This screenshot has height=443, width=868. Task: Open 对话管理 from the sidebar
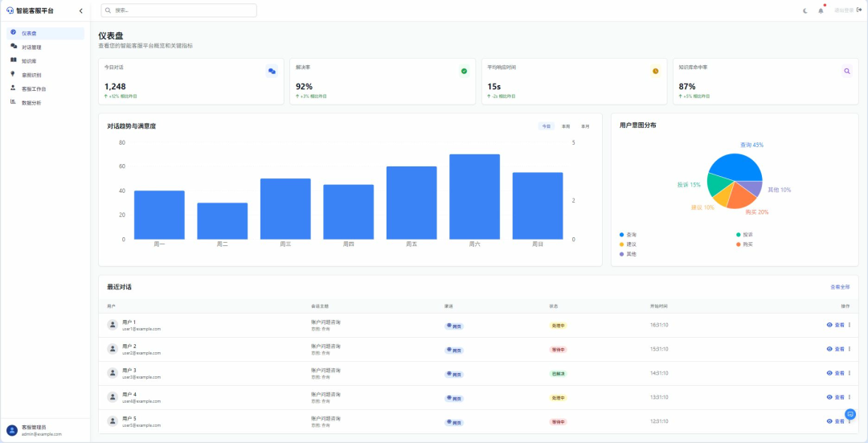31,47
